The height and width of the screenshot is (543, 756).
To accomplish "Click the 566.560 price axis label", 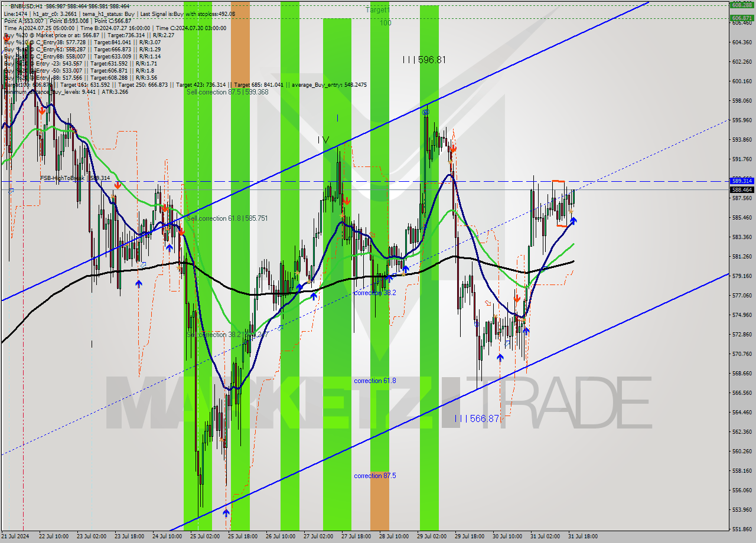I will 741,392.
